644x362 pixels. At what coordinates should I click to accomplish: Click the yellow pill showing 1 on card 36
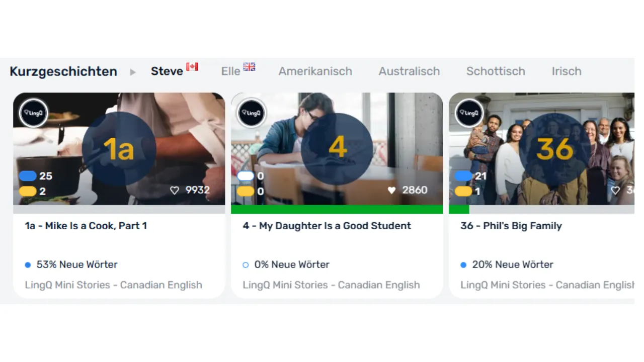click(463, 191)
